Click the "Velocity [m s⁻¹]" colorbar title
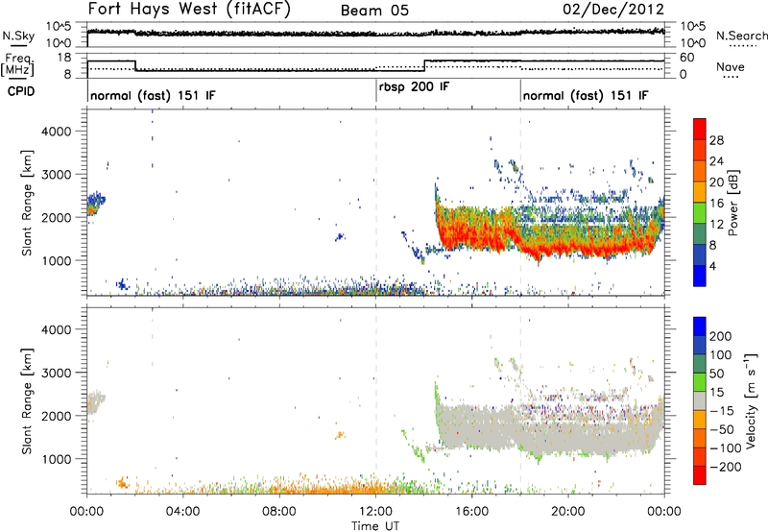 coord(751,400)
